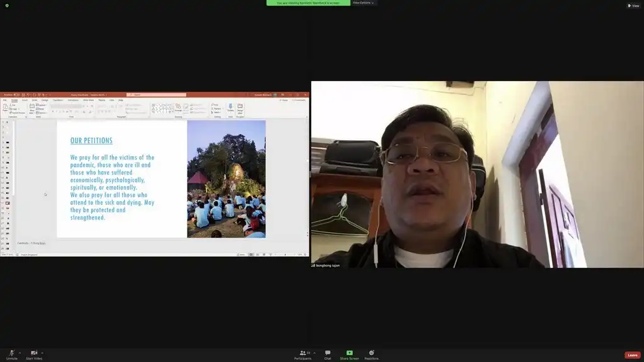Switch to Normal view icon

pyautogui.click(x=251, y=255)
